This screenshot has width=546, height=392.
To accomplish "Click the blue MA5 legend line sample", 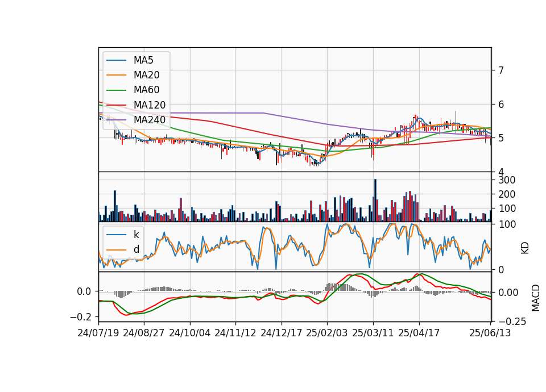I will pos(116,61).
